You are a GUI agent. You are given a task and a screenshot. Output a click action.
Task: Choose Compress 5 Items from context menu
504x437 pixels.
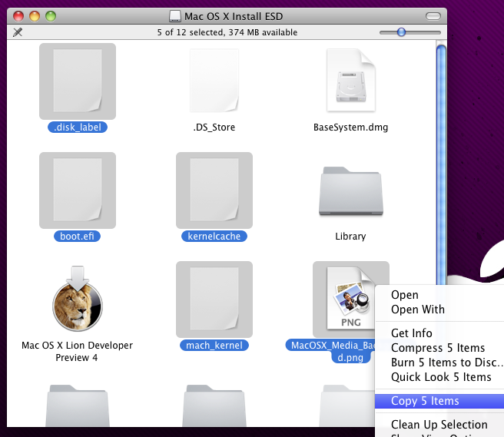[x=439, y=348]
